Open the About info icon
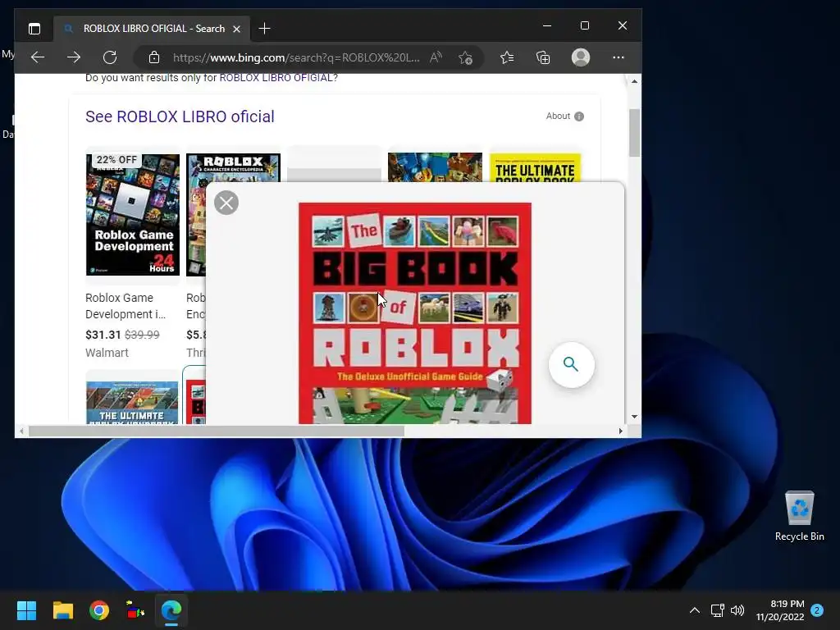 (579, 116)
